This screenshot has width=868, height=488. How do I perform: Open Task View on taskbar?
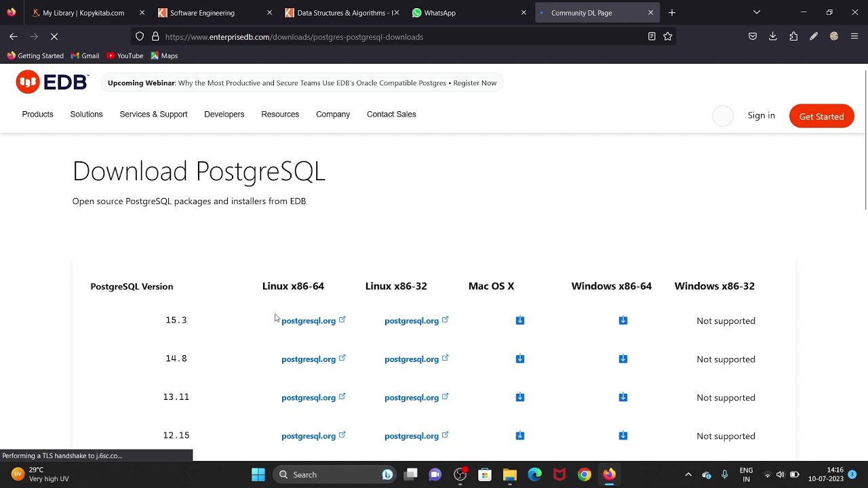[411, 474]
